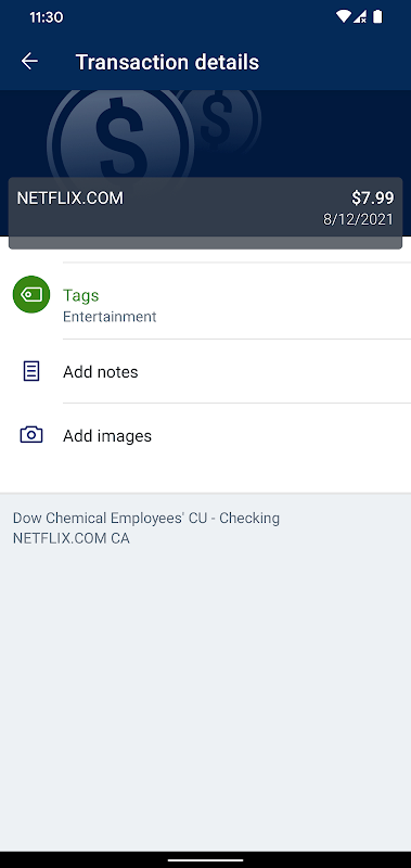Tap the NETFLIX.COM CA description line
The height and width of the screenshot is (868, 411).
point(71,538)
